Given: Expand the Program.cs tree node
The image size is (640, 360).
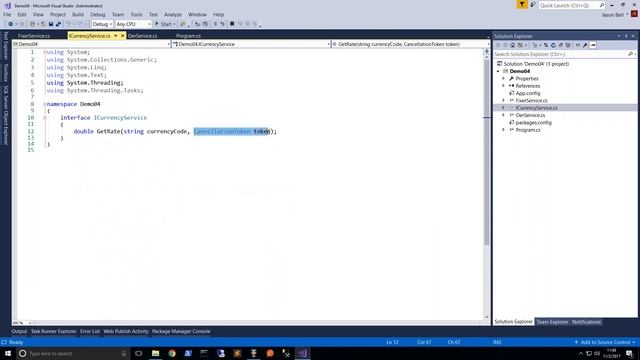Looking at the screenshot, I should [x=503, y=130].
